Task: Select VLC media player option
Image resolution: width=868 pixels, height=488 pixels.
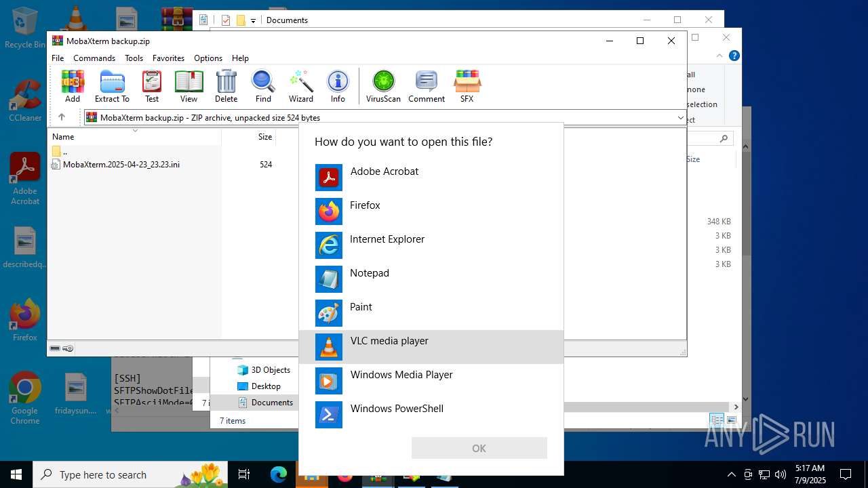Action: click(x=431, y=347)
